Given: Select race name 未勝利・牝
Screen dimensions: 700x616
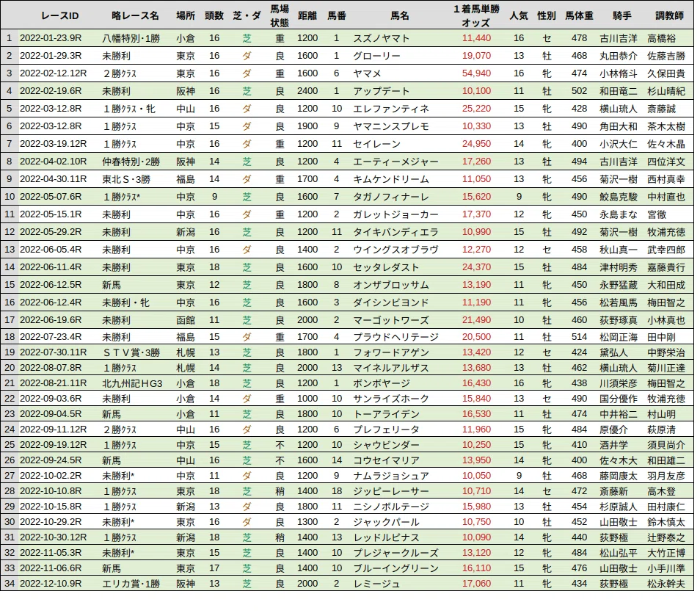Looking at the screenshot, I should pos(126,302).
